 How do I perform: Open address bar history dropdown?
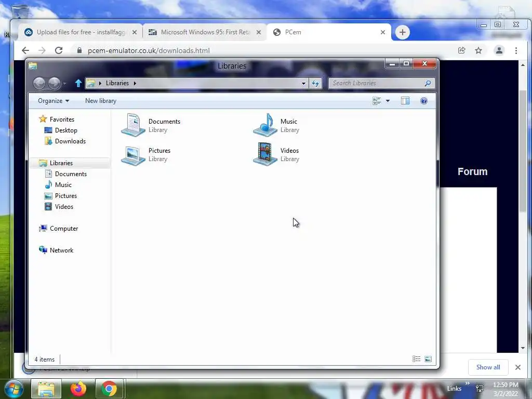tap(303, 83)
